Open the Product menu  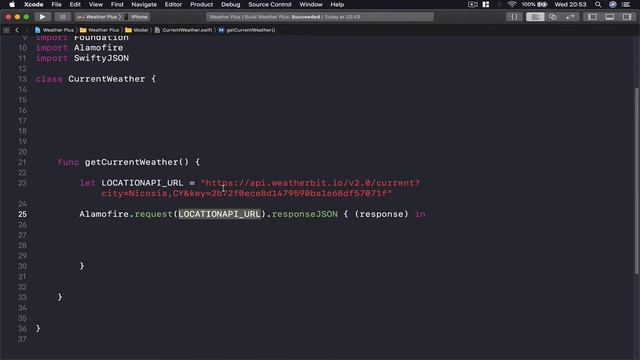202,4
